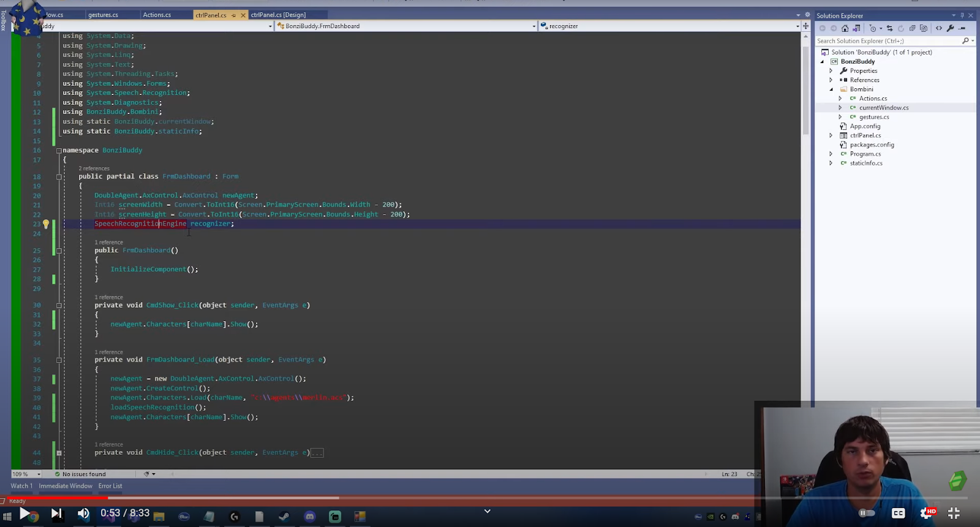
Task: Toggle auto-hide pin on Solution Explorer
Action: pos(962,15)
